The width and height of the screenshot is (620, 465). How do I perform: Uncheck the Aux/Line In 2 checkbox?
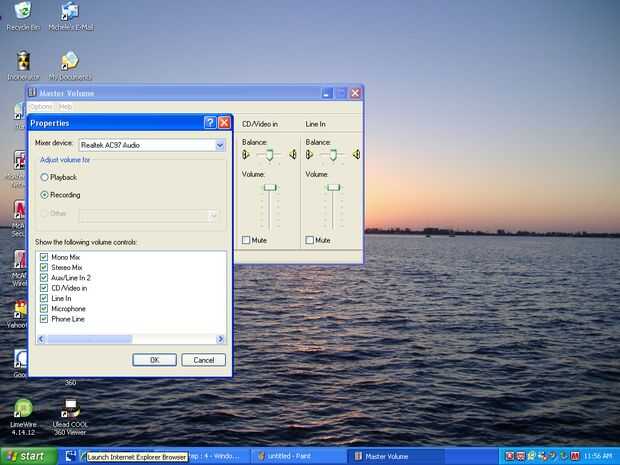(44, 278)
